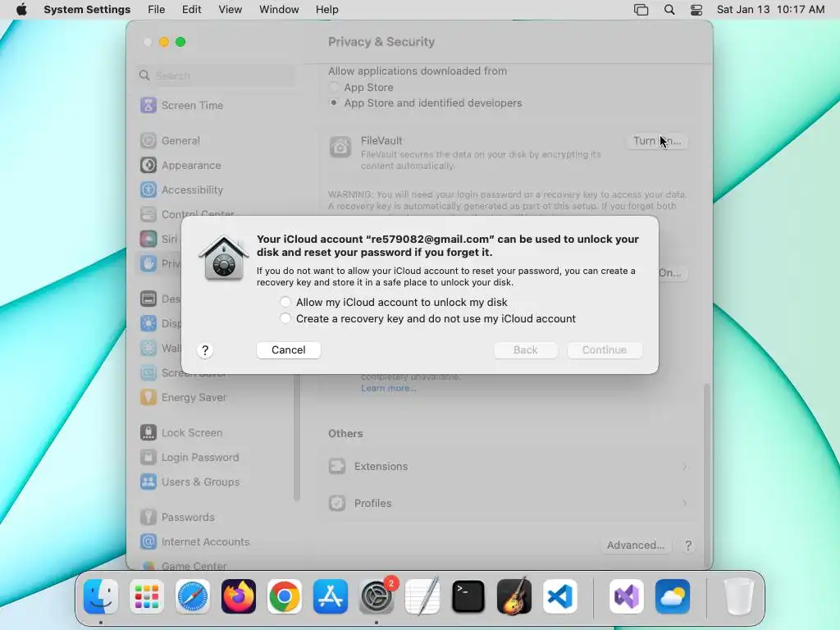Open Control Center from the menu bar
The image size is (840, 630).
point(696,10)
